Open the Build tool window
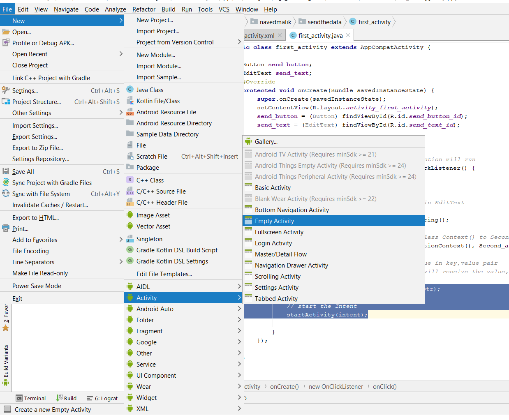The width and height of the screenshot is (509, 420). [x=66, y=398]
